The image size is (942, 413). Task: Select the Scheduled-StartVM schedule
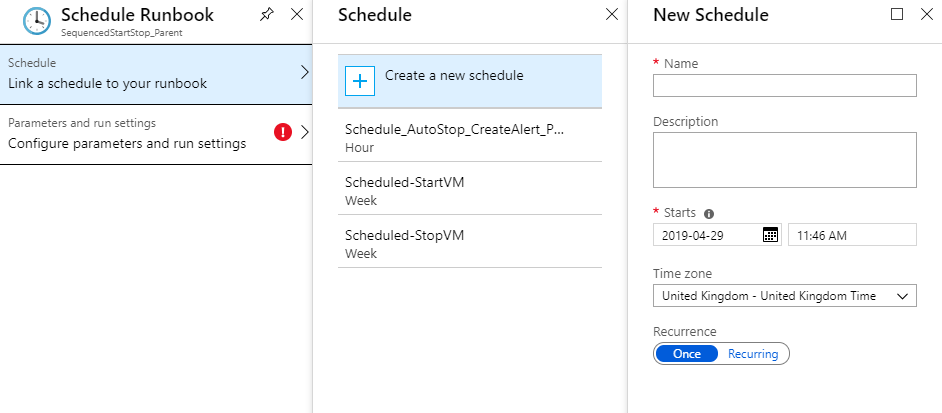469,189
